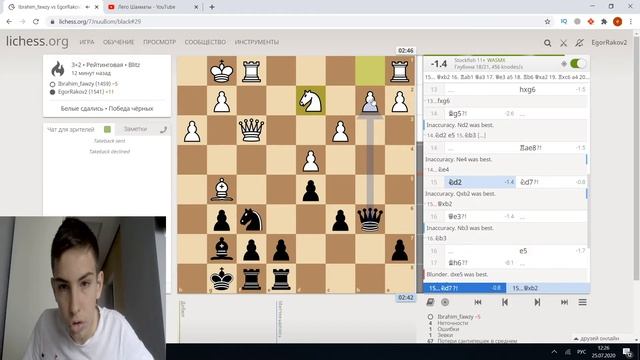The width and height of the screenshot is (640, 360).
Task: Open the Chrome three-dot menu
Action: tap(631, 22)
